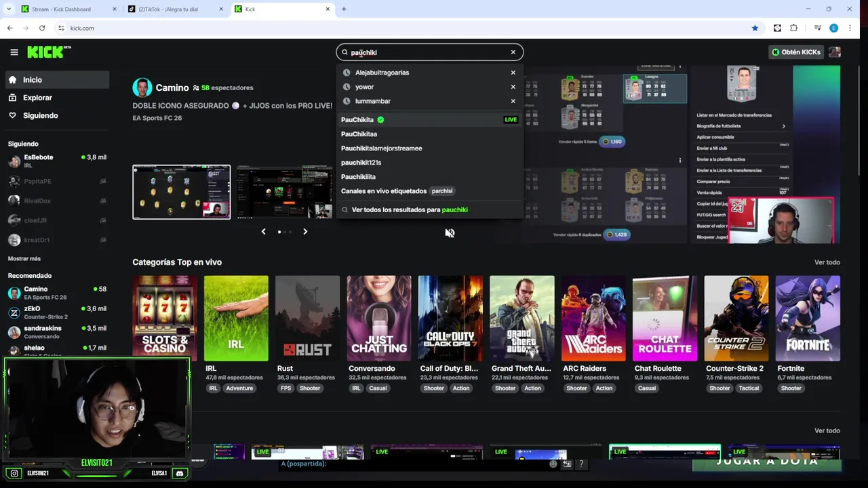Open browser extensions puzzle icon
This screenshot has height=488, width=868.
[793, 28]
